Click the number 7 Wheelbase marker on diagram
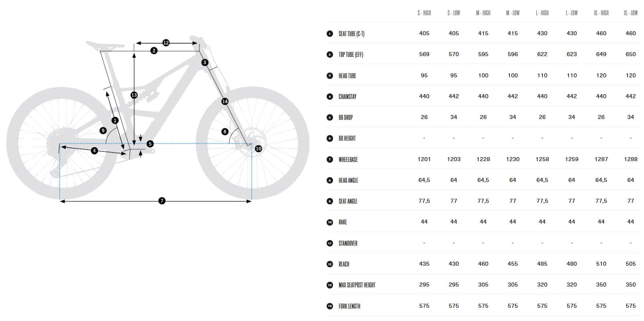This screenshot has width=644, height=321. 162,201
